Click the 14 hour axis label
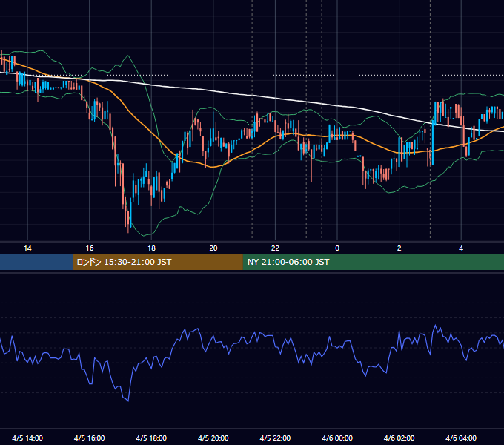The width and height of the screenshot is (504, 445). tap(27, 248)
